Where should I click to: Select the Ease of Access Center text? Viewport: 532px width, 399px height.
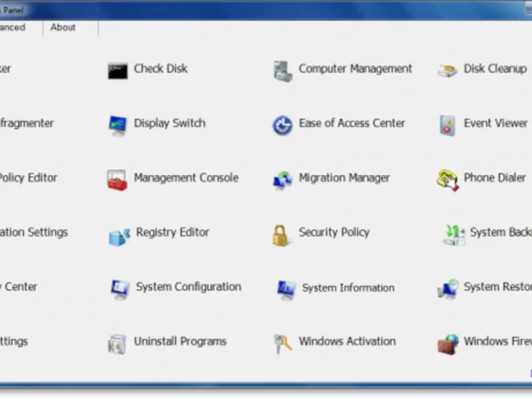[352, 123]
